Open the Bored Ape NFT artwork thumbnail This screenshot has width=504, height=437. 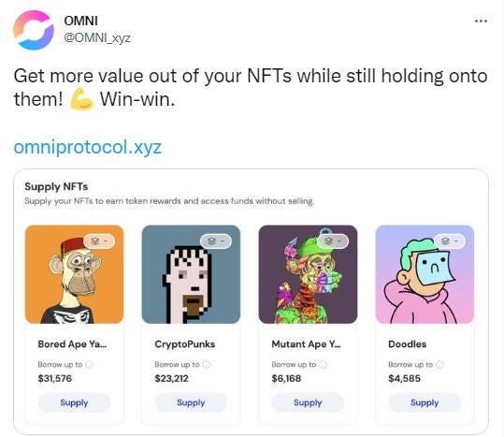point(74,274)
